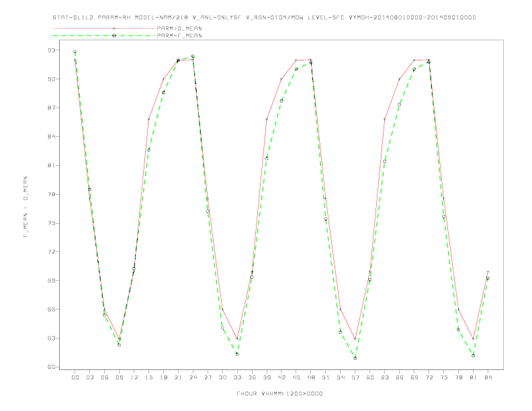Click the x-axis forecast hour label 54
The height and width of the screenshot is (411, 532).
341,377
